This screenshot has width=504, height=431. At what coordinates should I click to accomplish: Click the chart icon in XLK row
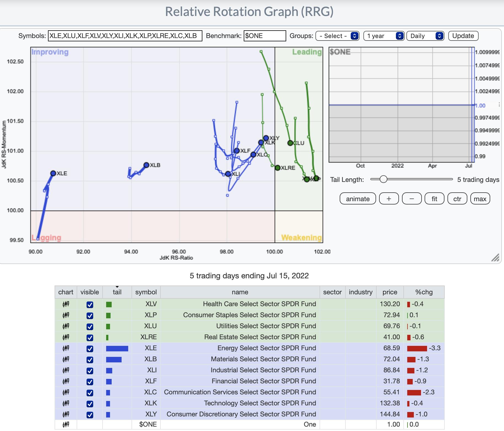[x=66, y=403]
